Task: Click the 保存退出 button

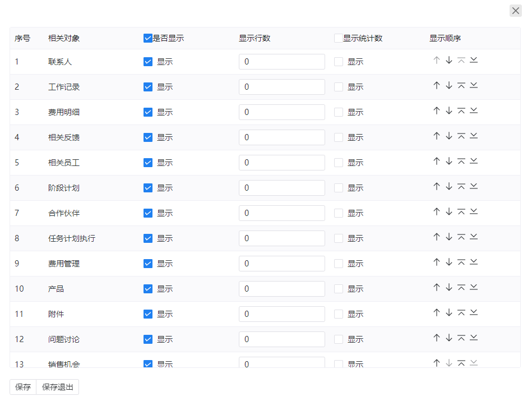Action: [57, 387]
